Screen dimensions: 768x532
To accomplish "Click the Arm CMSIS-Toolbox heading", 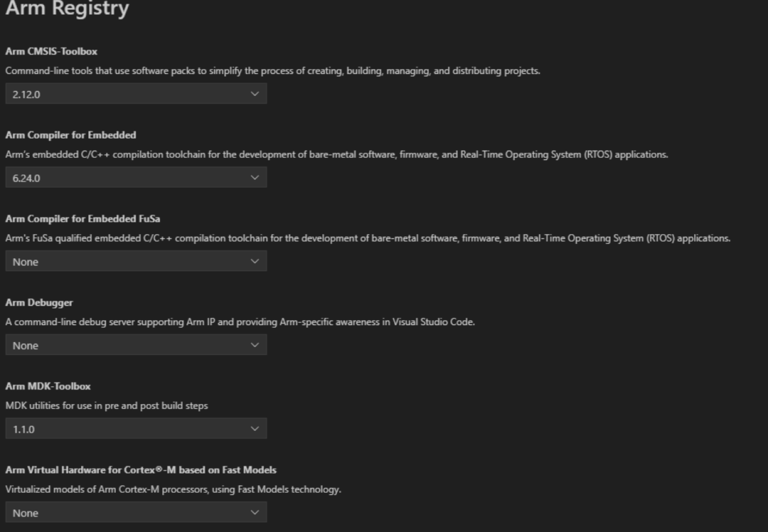I will pyautogui.click(x=51, y=51).
